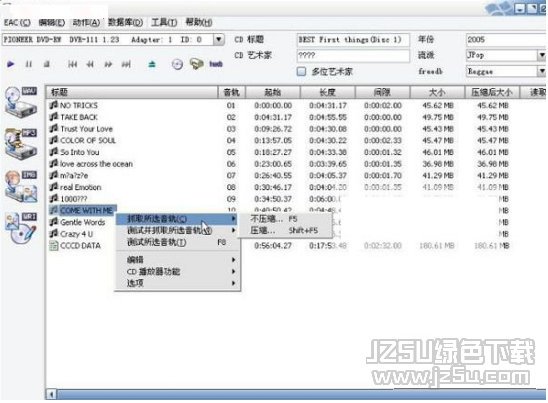This screenshot has width=548, height=403.
Task: Jump to previous track button
Action: pos(72,64)
